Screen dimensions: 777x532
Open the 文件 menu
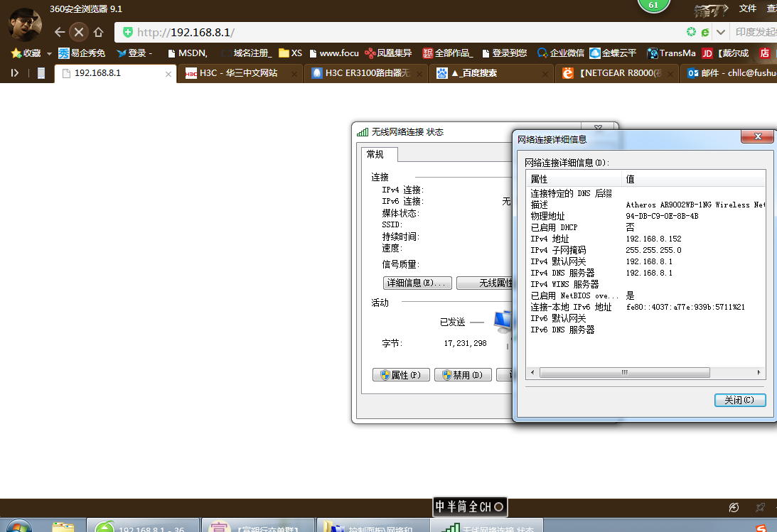747,9
